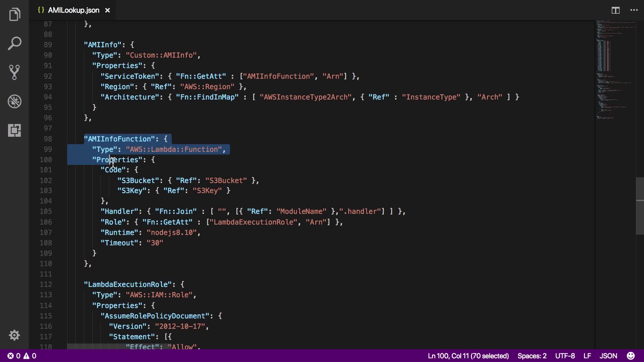Click the split editor icon

(615, 10)
